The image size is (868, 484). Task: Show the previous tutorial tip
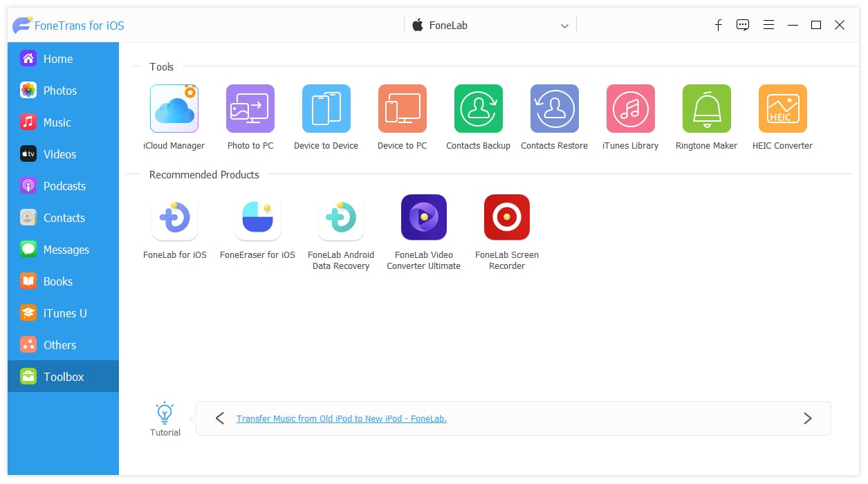tap(220, 418)
